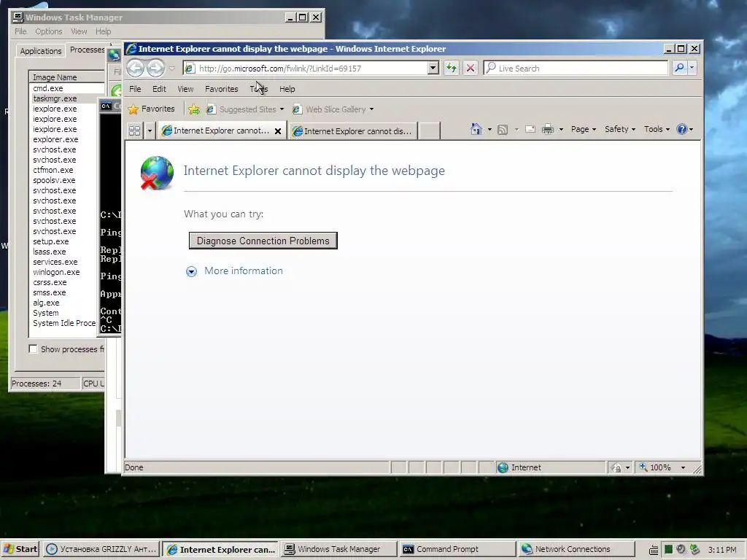This screenshot has height=560, width=747.
Task: Expand More information section
Action: pos(191,271)
